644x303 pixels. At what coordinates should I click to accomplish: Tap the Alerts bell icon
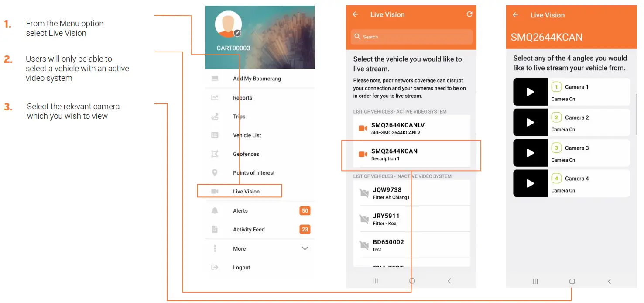click(214, 210)
